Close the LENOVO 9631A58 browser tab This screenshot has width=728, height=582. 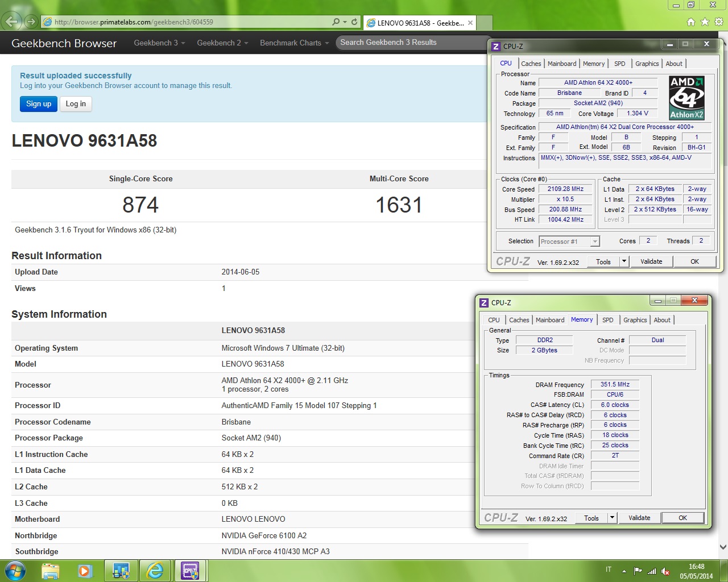pos(470,23)
